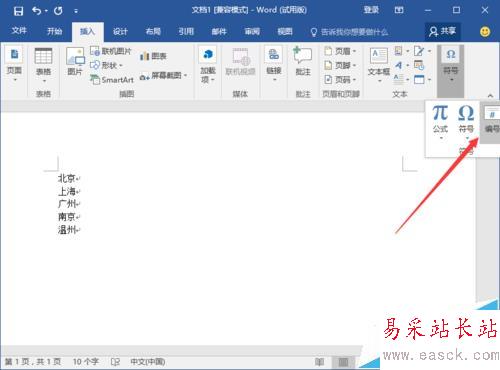
Task: Click the Date and Time icon
Action: (419, 65)
